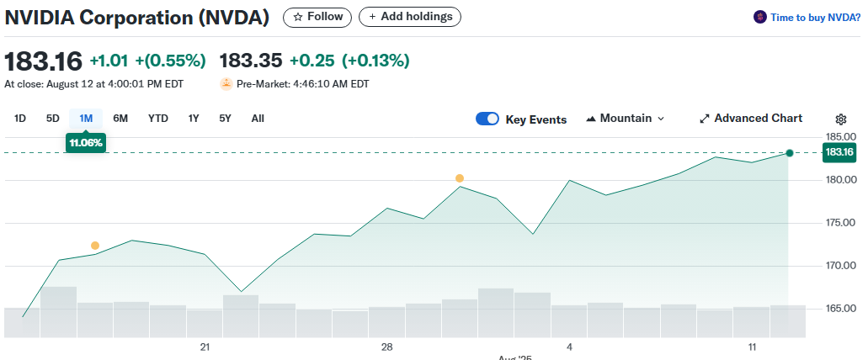Click the star Follow button
The width and height of the screenshot is (868, 360).
click(317, 17)
